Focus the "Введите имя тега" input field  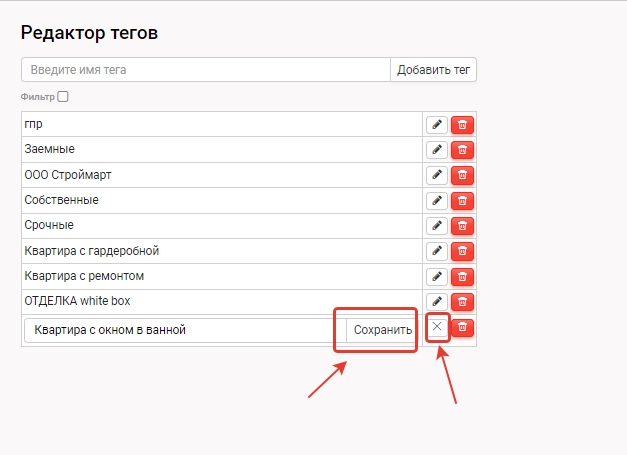pyautogui.click(x=205, y=70)
